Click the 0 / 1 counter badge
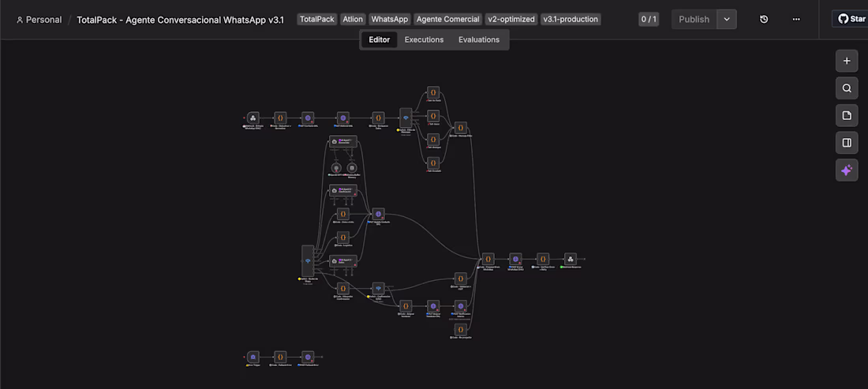This screenshot has width=868, height=389. point(649,20)
